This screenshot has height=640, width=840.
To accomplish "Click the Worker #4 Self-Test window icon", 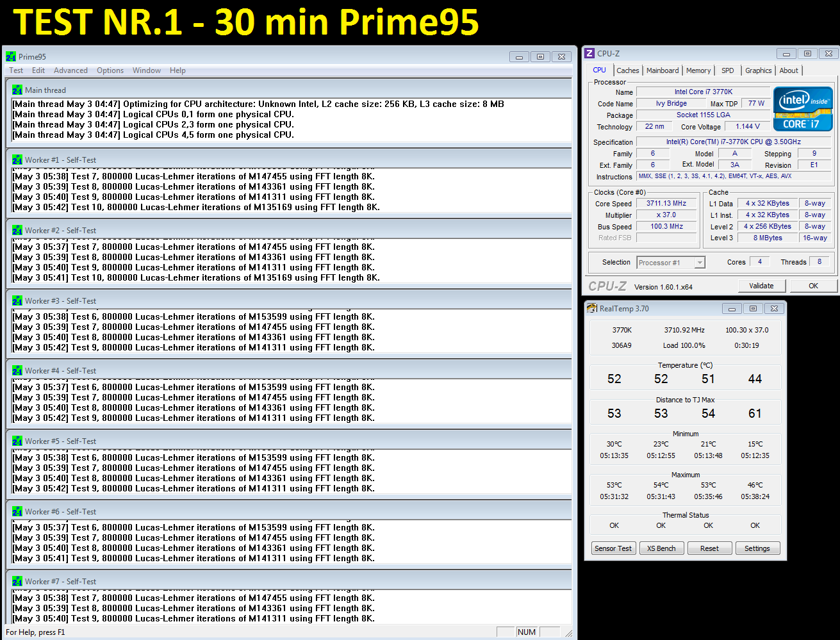I will click(17, 370).
